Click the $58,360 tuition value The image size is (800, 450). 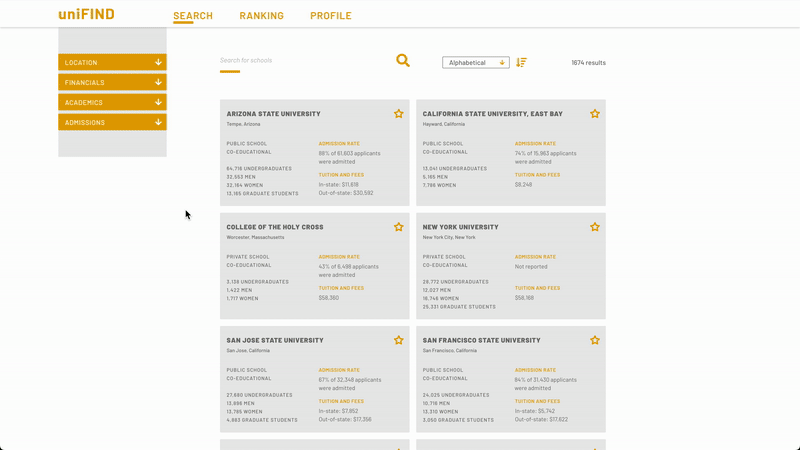[x=329, y=297]
